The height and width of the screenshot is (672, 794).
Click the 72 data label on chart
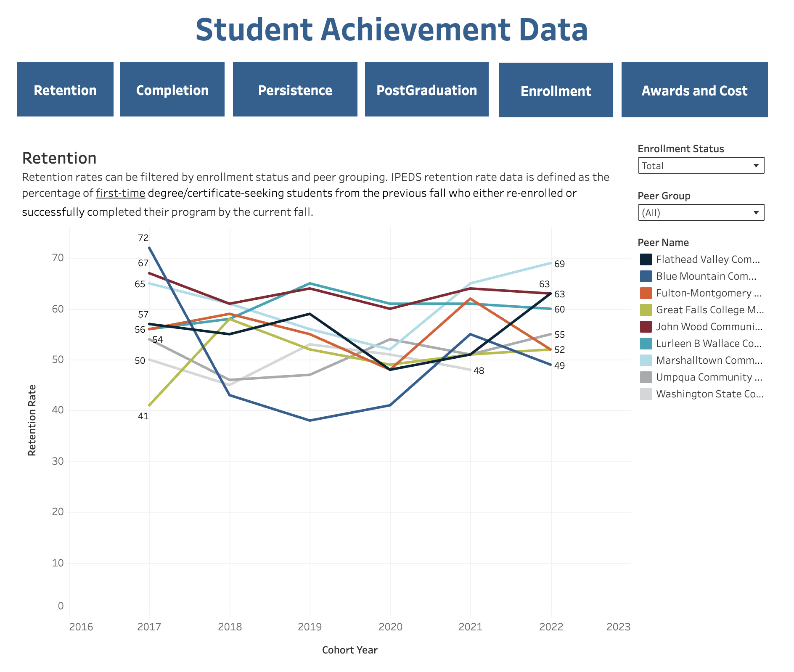tap(143, 237)
